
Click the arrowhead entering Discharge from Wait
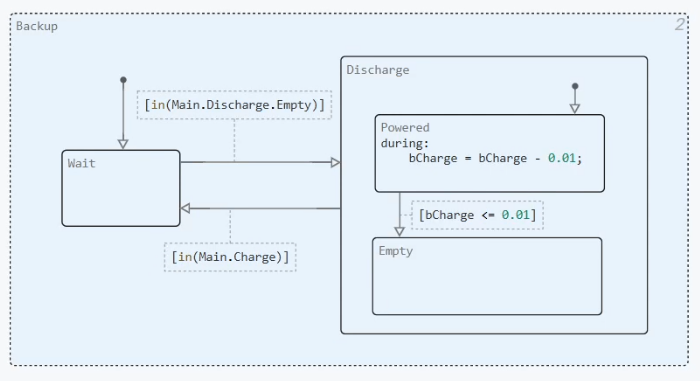coord(335,163)
